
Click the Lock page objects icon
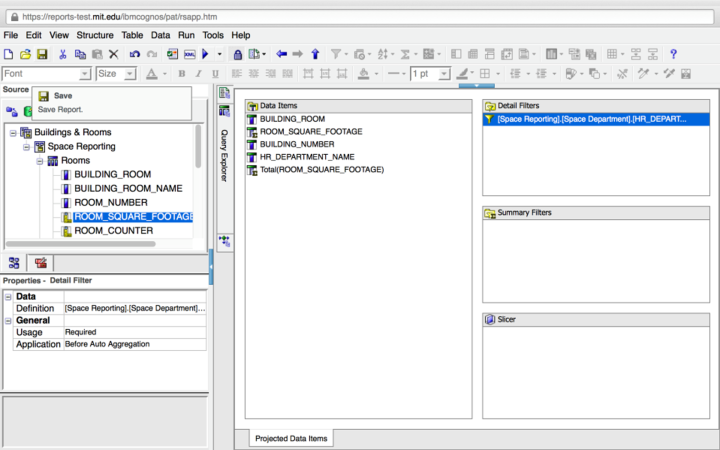(237, 54)
